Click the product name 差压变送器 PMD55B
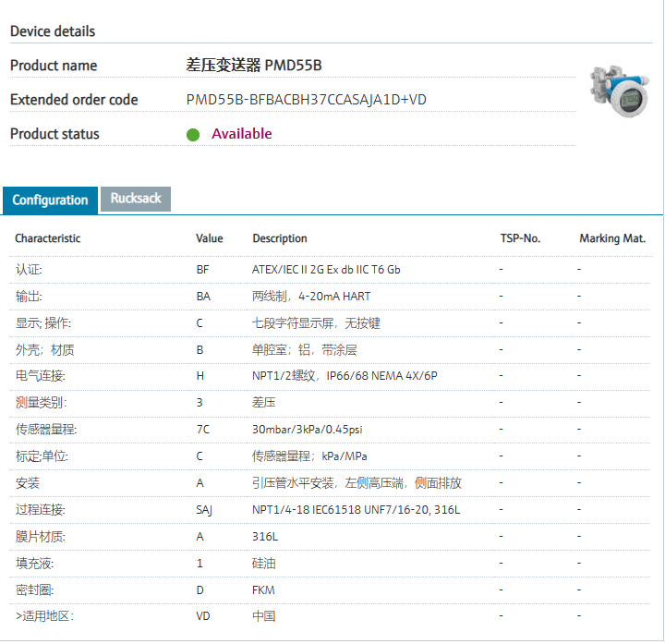This screenshot has height=644, width=665. point(254,66)
